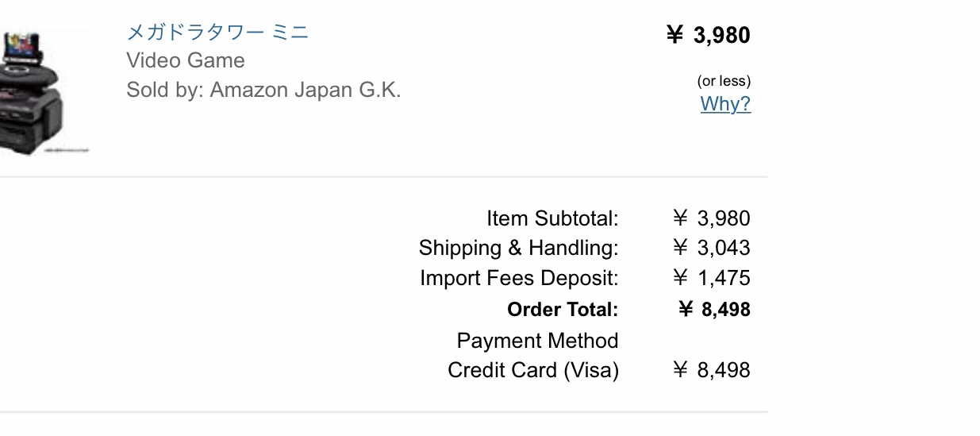
Task: Click "Sold by: Amazon Japan G.K." text
Action: click(263, 90)
